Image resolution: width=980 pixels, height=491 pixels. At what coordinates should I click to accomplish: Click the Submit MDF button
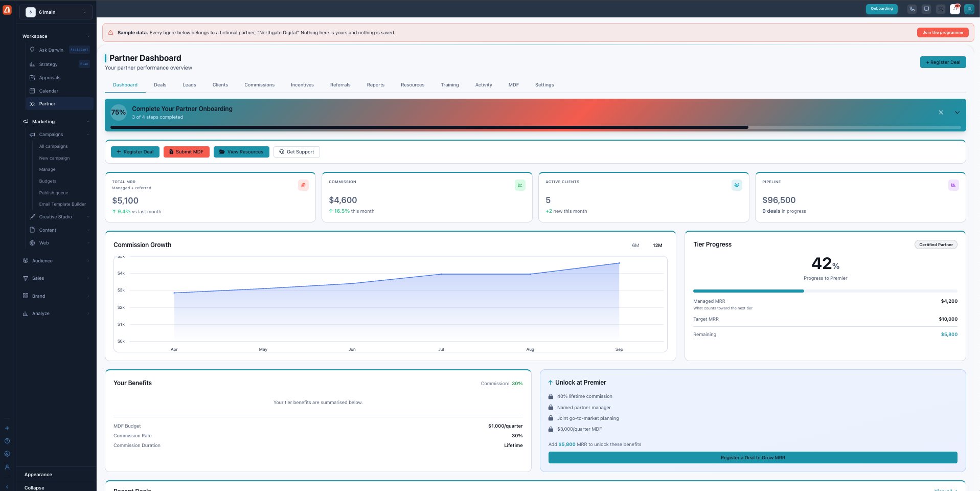pyautogui.click(x=187, y=152)
